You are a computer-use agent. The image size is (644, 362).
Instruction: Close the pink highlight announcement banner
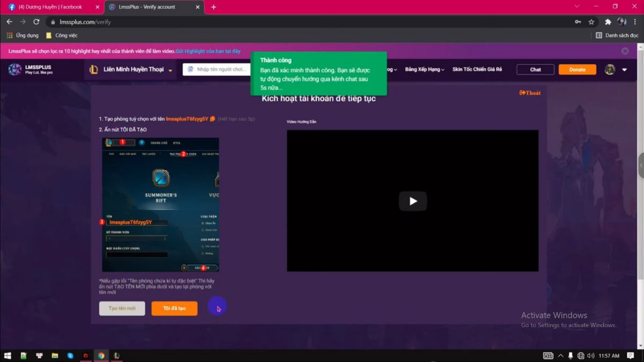(x=625, y=51)
